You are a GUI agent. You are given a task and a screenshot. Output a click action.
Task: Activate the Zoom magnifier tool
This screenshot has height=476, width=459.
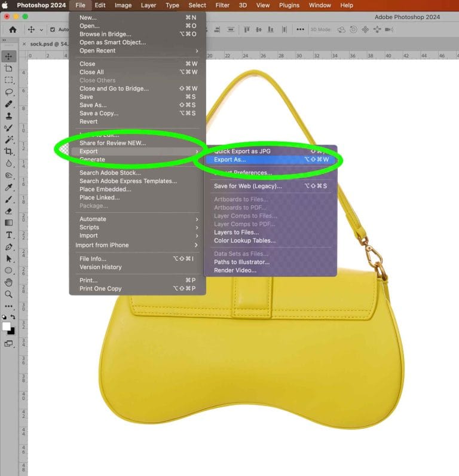(8, 294)
